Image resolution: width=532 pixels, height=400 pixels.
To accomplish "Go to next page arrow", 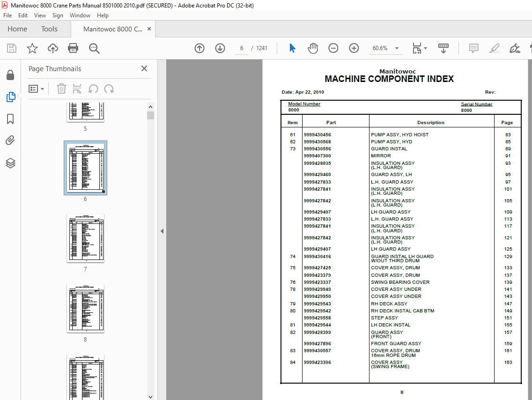I will pos(220,48).
